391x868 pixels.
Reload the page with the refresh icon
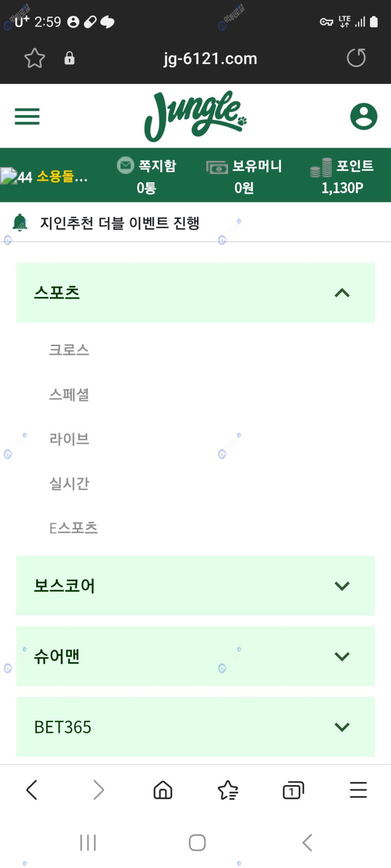tap(356, 58)
